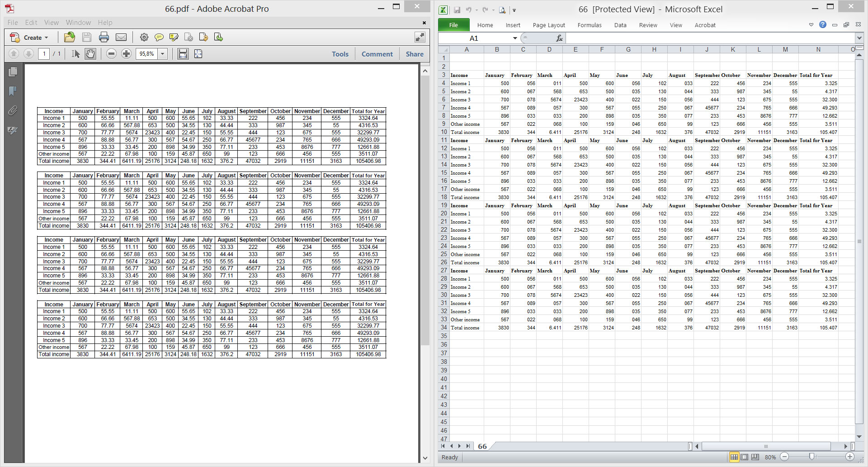The height and width of the screenshot is (467, 868).
Task: Switch to the Excel Acrobat tab
Action: 705,25
